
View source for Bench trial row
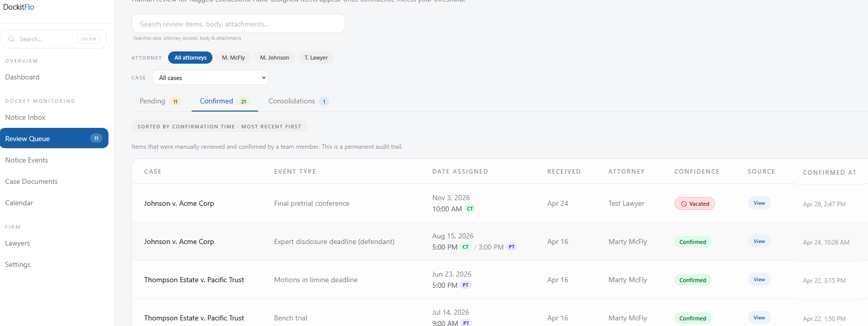(759, 317)
